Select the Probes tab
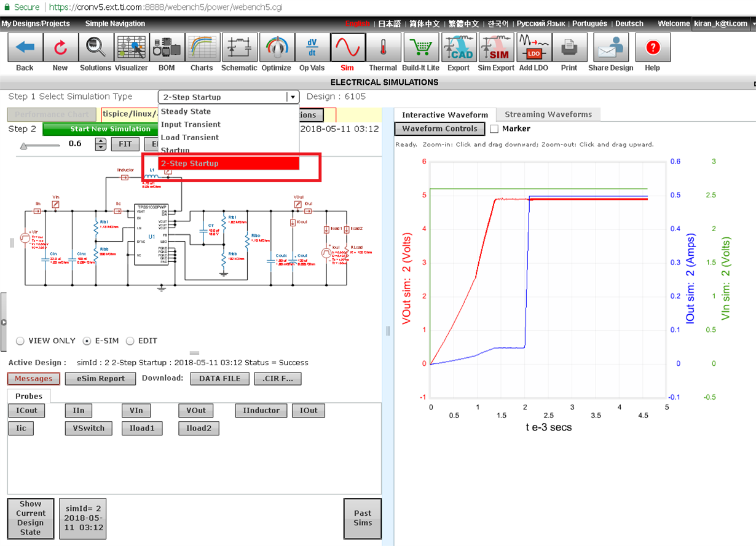756x546 pixels. [29, 397]
